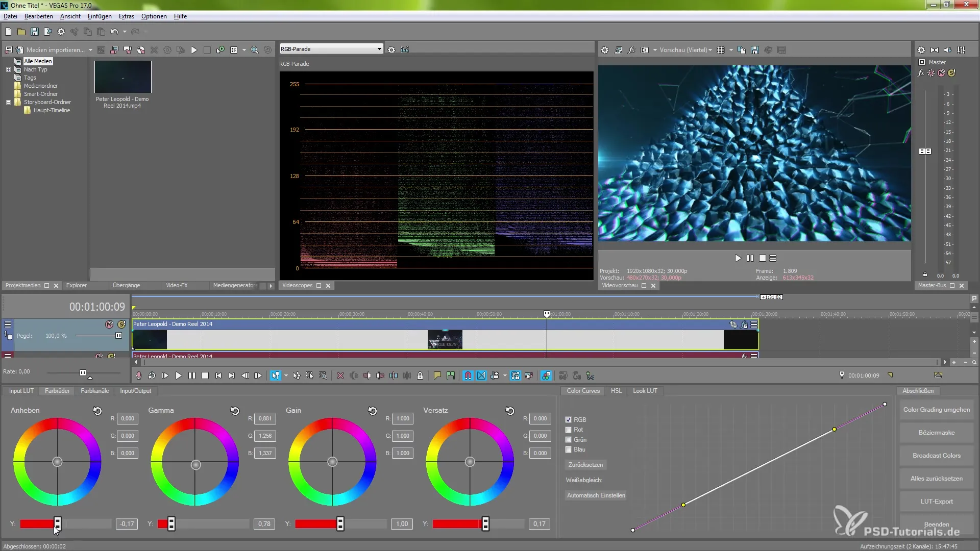
Task: Click the Zurücksetzen curves button
Action: click(585, 465)
